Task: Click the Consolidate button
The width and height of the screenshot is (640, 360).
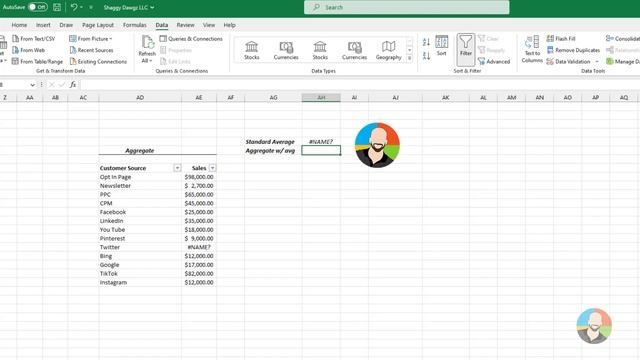Action: click(x=623, y=39)
